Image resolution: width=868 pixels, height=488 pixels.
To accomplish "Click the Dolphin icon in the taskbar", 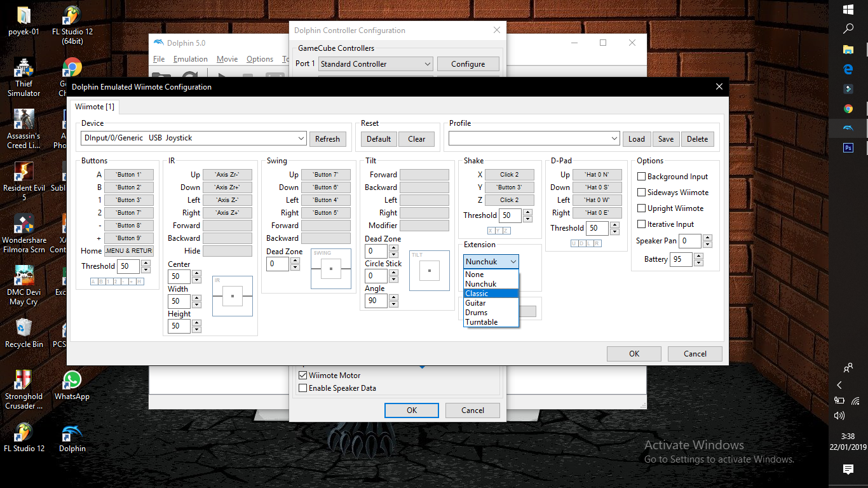I will pyautogui.click(x=848, y=128).
